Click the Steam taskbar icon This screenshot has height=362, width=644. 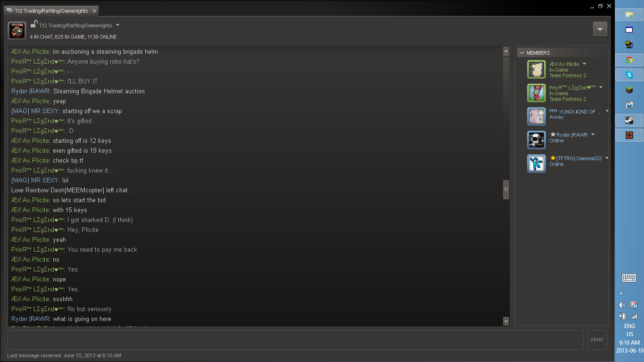[x=629, y=120]
